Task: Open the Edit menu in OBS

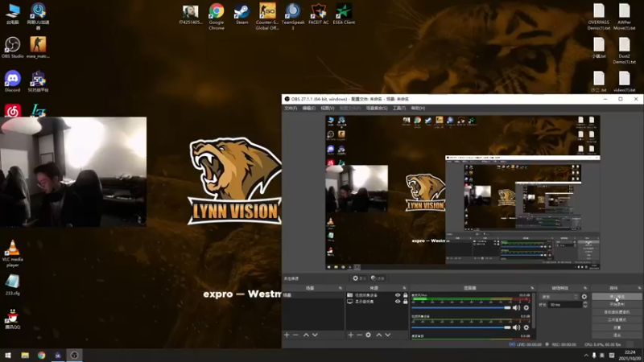Action: (x=309, y=109)
